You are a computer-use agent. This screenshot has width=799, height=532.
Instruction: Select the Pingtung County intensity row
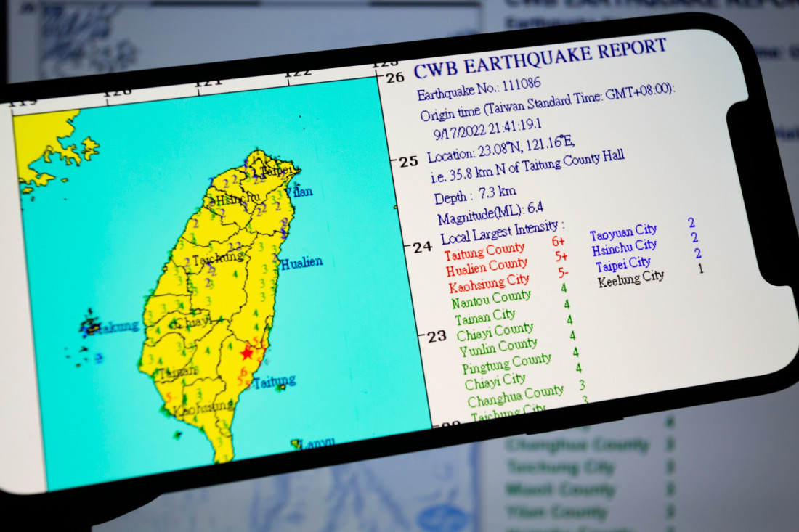point(522,361)
